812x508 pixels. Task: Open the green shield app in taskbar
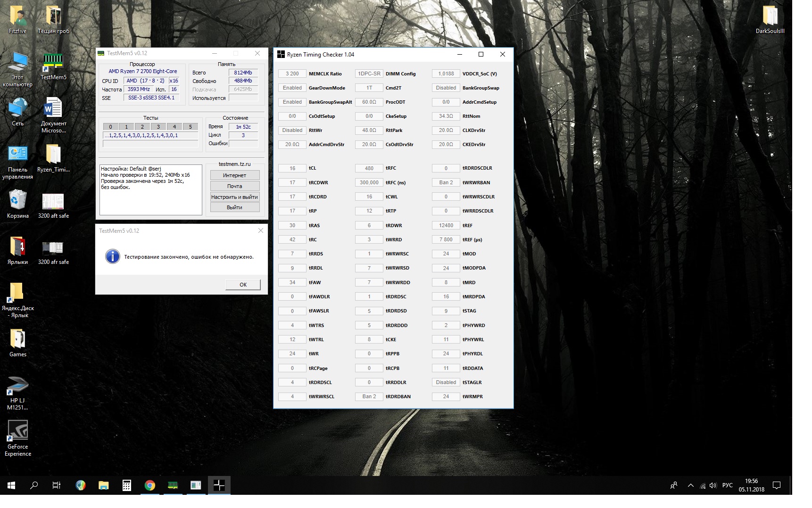pos(81,485)
